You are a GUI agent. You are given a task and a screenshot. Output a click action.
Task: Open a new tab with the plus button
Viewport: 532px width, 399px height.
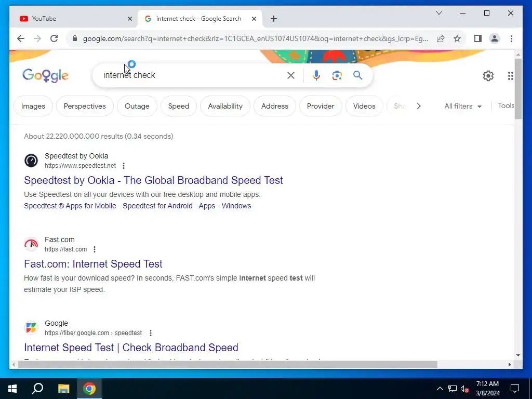(273, 19)
